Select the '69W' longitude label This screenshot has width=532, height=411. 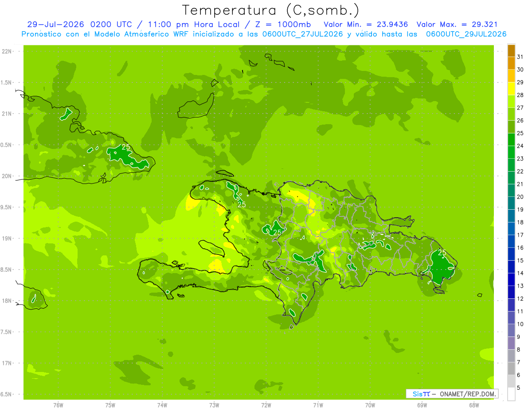422,405
